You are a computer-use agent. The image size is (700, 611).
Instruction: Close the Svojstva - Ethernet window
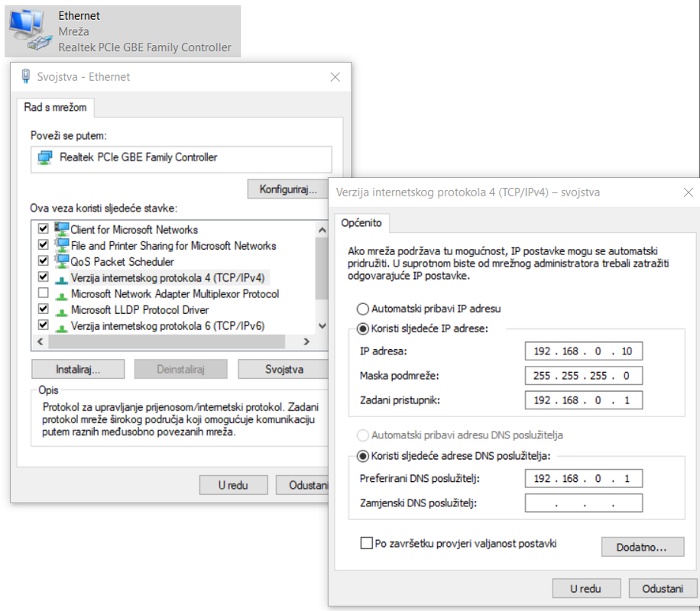[x=335, y=77]
